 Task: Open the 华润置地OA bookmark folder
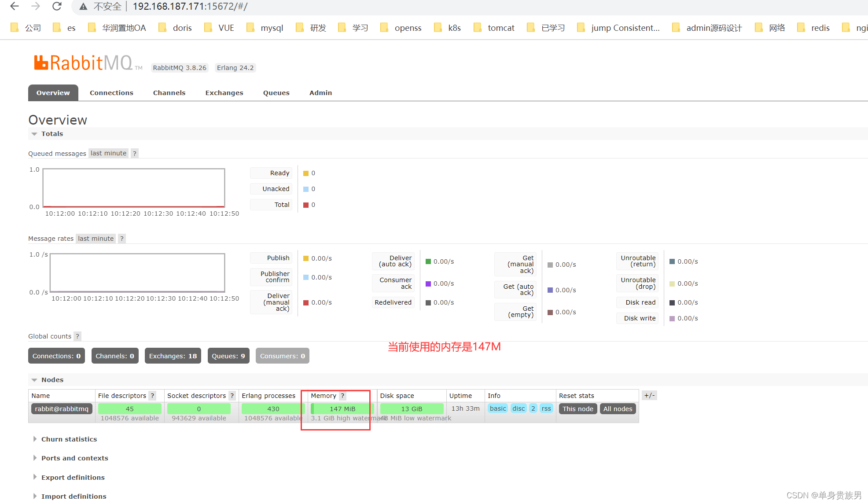click(117, 28)
